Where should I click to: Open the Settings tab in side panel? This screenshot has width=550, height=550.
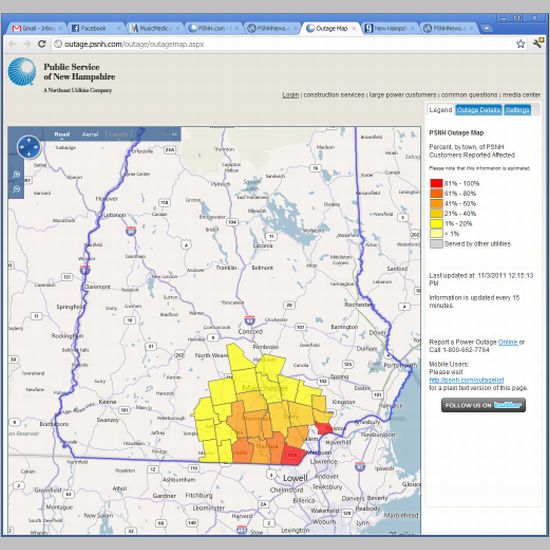517,110
